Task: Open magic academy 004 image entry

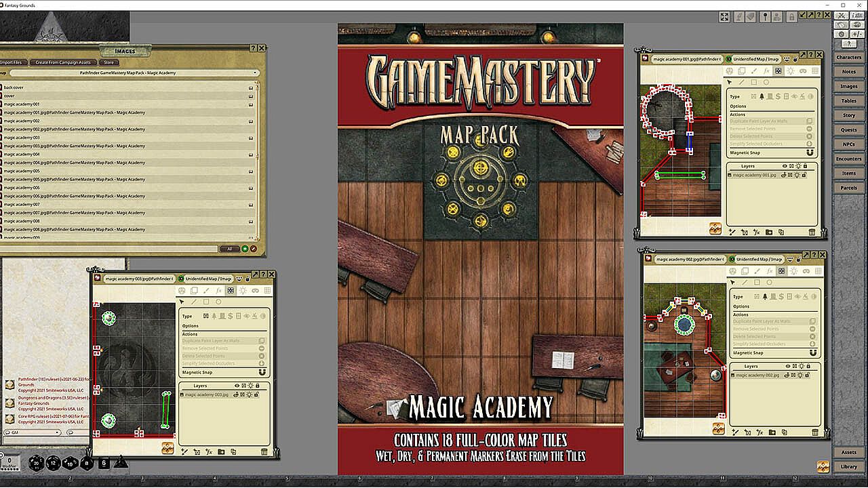Action: tap(22, 155)
